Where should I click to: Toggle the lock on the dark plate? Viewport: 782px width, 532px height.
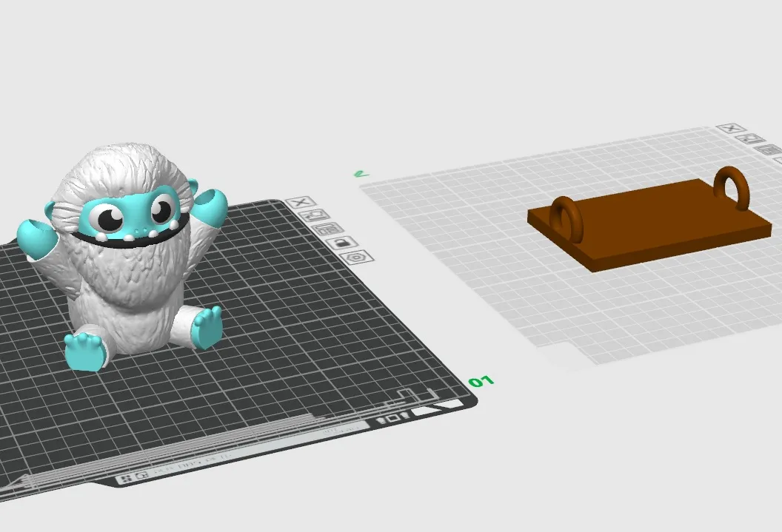click(341, 243)
